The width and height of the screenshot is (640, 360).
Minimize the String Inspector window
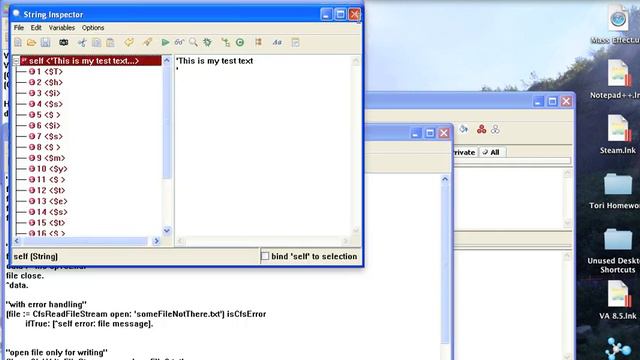click(326, 14)
